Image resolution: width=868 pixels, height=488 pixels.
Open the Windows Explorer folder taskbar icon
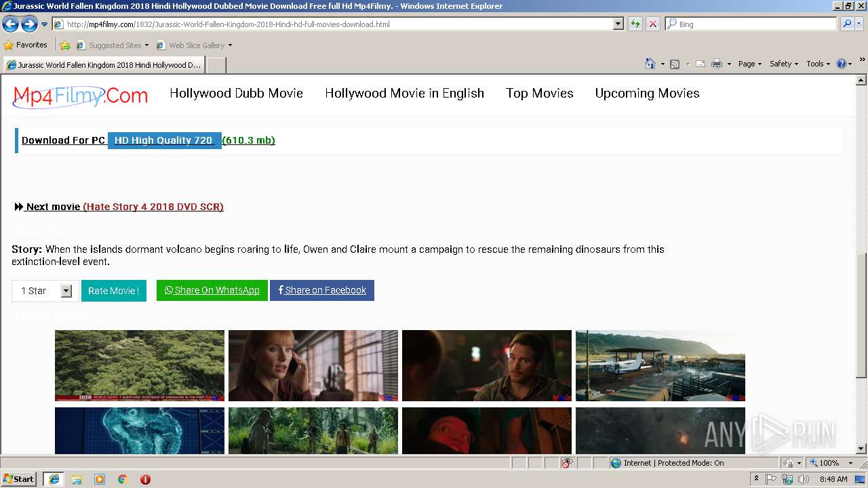click(x=77, y=479)
